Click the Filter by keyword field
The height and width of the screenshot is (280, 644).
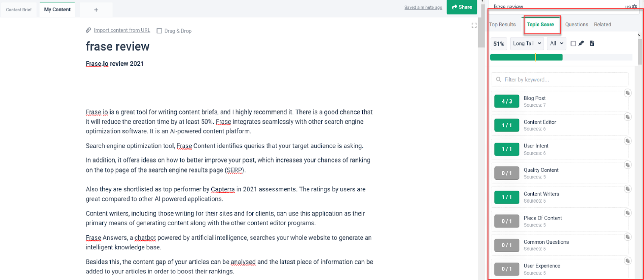tap(560, 79)
